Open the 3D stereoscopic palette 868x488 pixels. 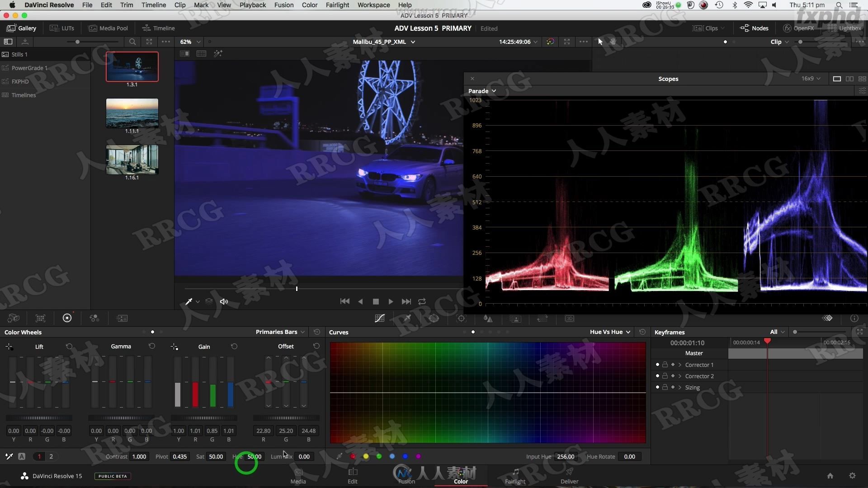click(x=570, y=318)
